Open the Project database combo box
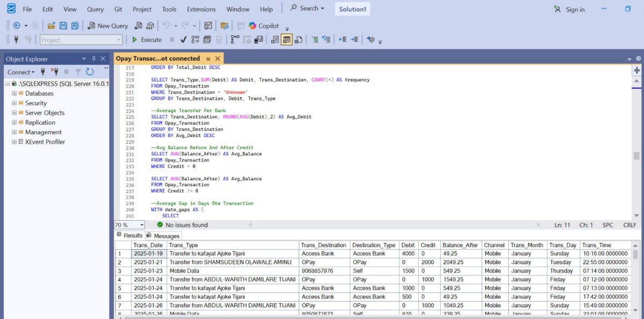 point(81,40)
